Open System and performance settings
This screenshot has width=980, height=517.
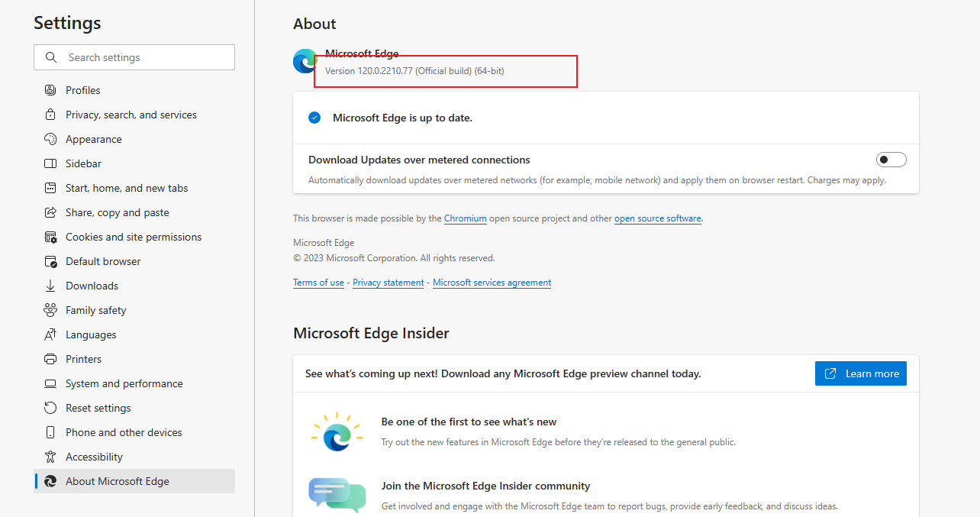(x=134, y=383)
